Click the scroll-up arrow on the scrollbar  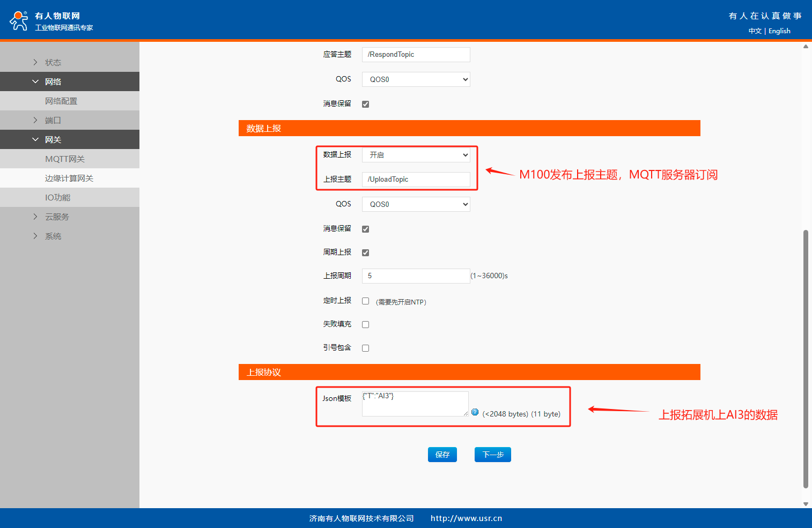(x=806, y=47)
